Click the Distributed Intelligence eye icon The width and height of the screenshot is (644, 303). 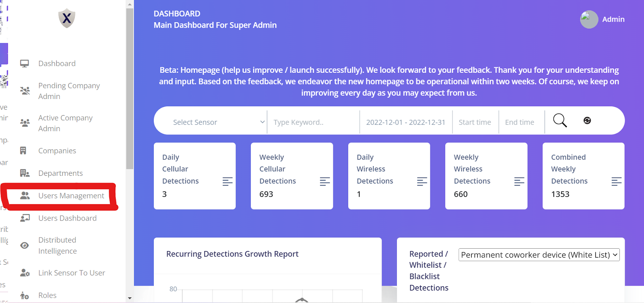pos(25,245)
